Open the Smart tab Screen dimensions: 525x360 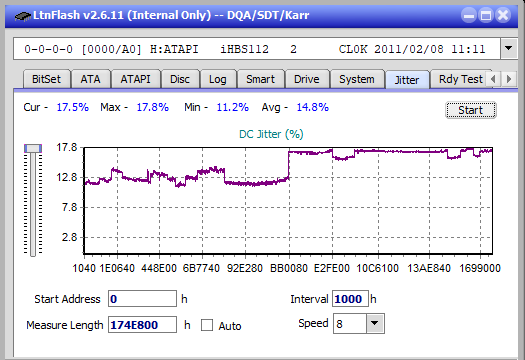coord(260,79)
